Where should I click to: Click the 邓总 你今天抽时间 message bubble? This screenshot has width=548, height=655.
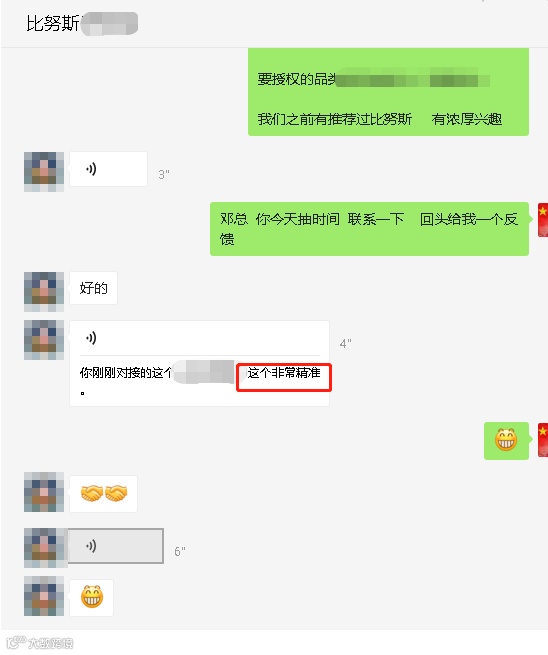[x=369, y=229]
